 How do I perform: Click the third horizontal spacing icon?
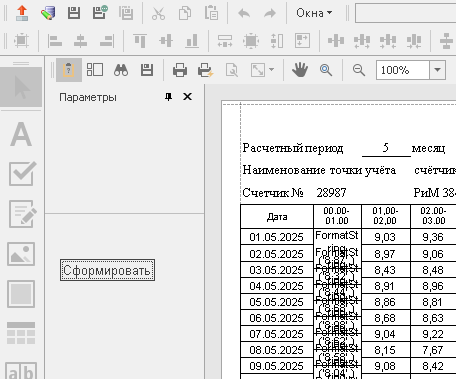(x=388, y=41)
